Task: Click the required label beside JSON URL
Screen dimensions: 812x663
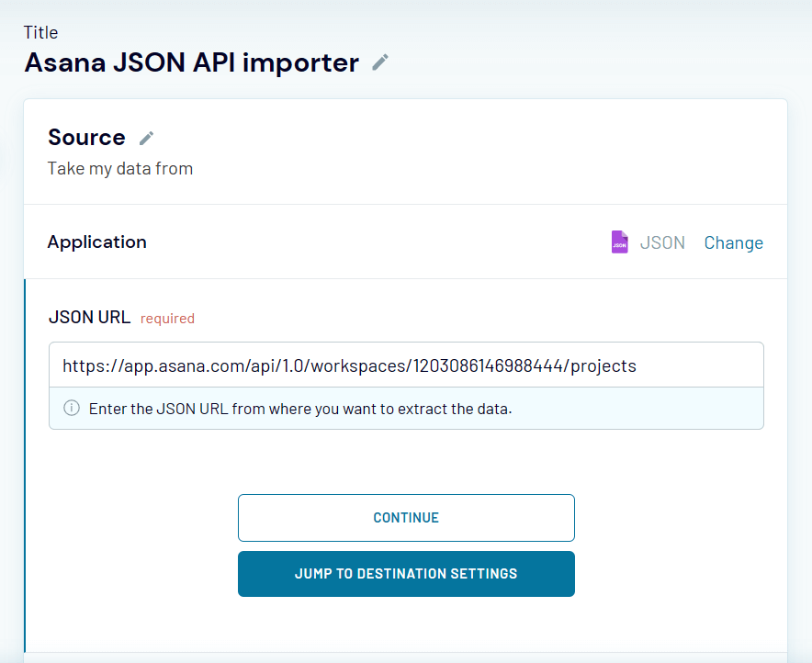Action: click(x=167, y=318)
